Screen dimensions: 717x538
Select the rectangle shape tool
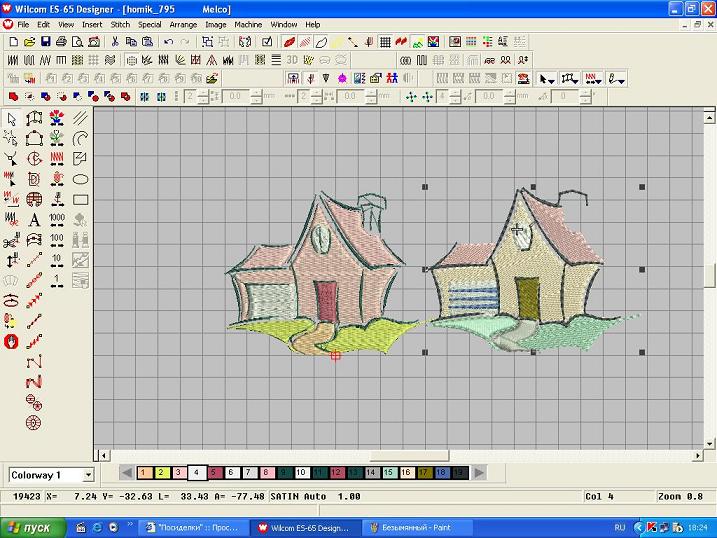80,199
